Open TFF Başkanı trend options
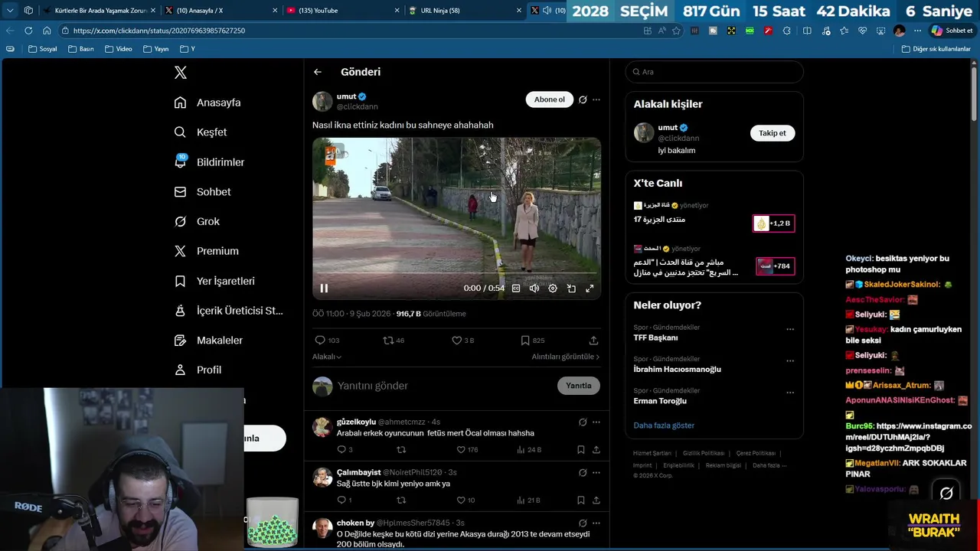This screenshot has height=551, width=980. (x=790, y=329)
